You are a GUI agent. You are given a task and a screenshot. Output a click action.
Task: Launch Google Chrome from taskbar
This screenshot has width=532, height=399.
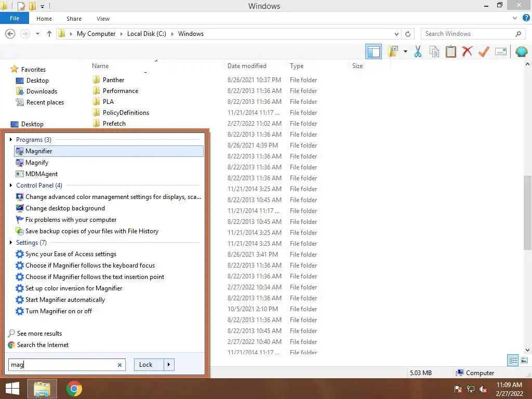coord(74,389)
